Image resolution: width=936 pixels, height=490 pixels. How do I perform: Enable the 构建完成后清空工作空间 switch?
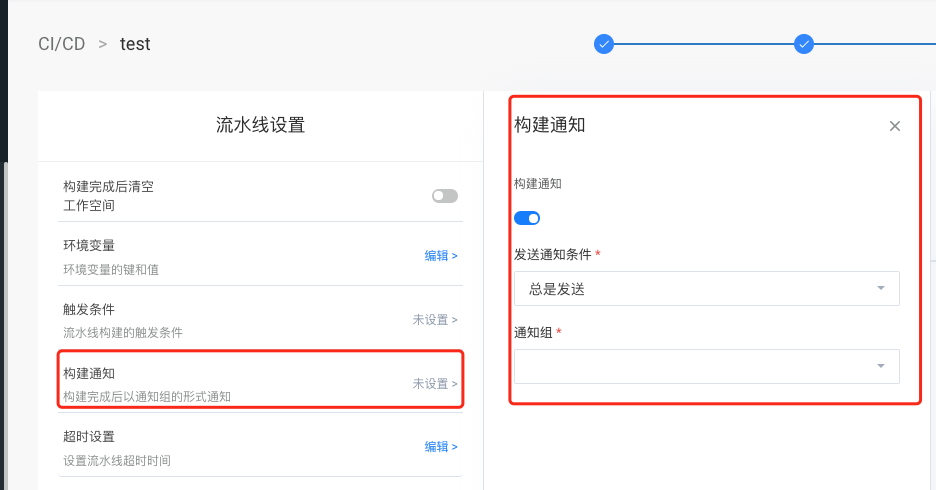point(444,196)
